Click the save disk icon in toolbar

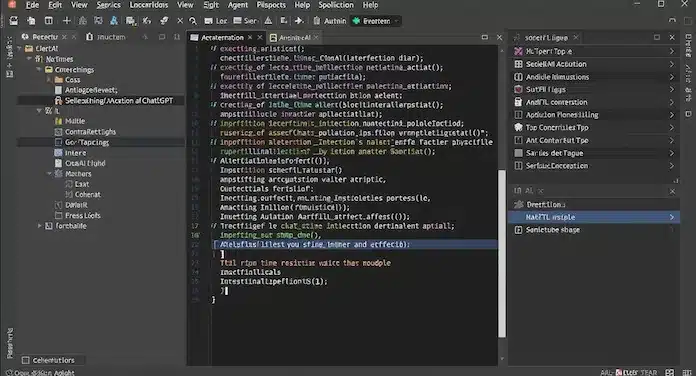coord(14,21)
